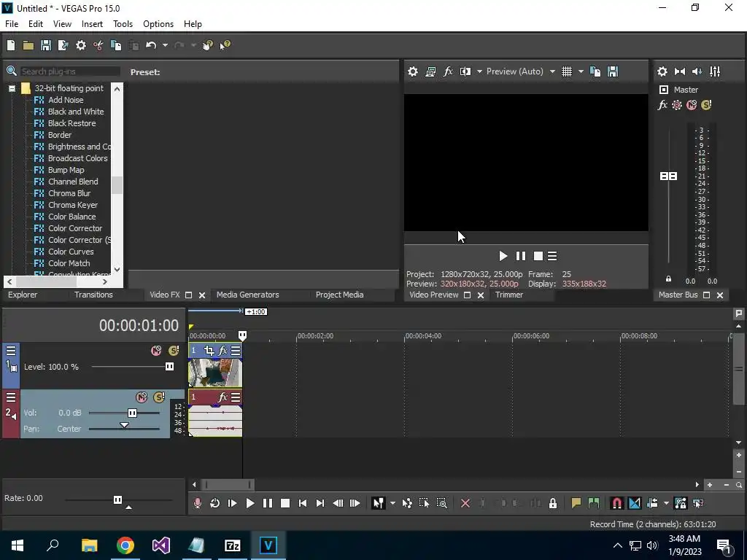Play the video preview
Viewport: 747px width, 560px height.
[x=503, y=256]
